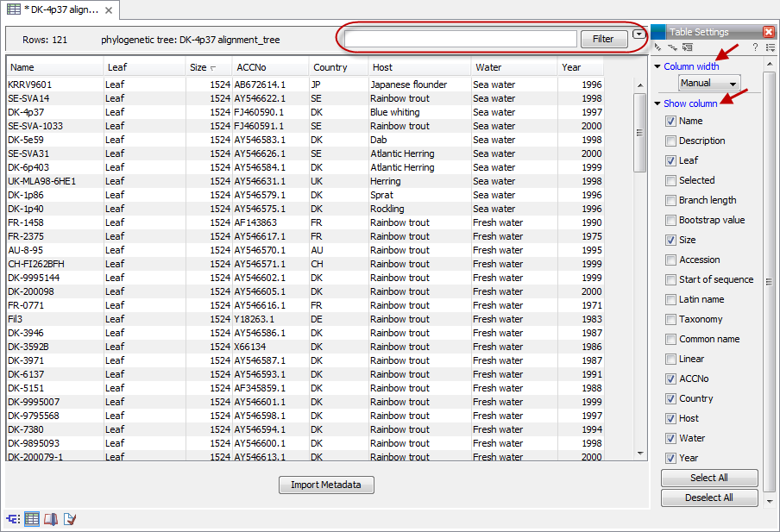Viewport: 780px width, 532px height.
Task: Open the history view book icon
Action: click(51, 518)
